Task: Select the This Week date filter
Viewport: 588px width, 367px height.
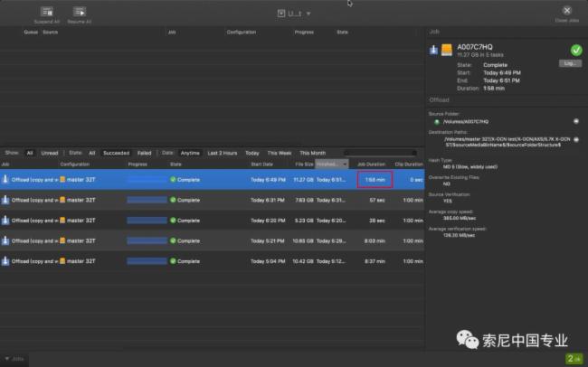Action: [279, 153]
